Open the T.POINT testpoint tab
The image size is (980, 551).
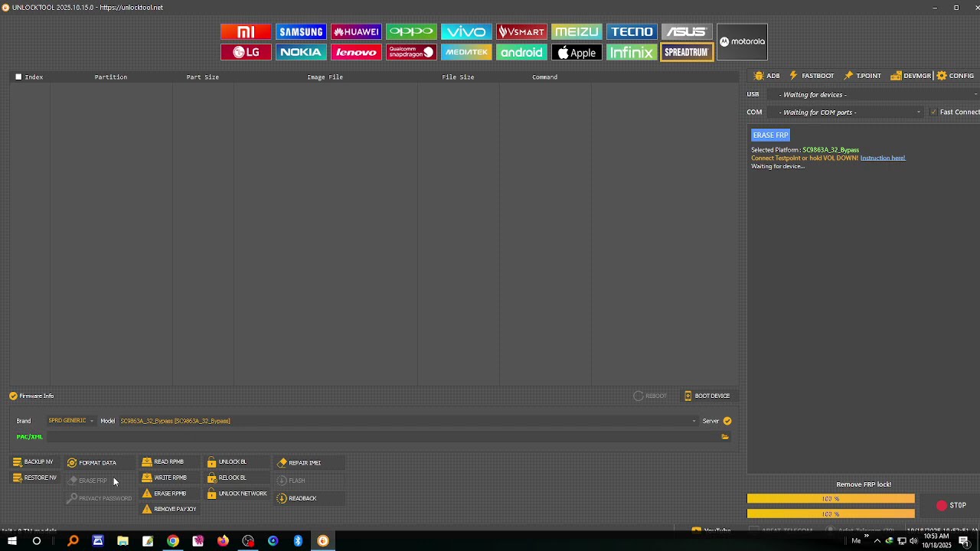(x=863, y=76)
